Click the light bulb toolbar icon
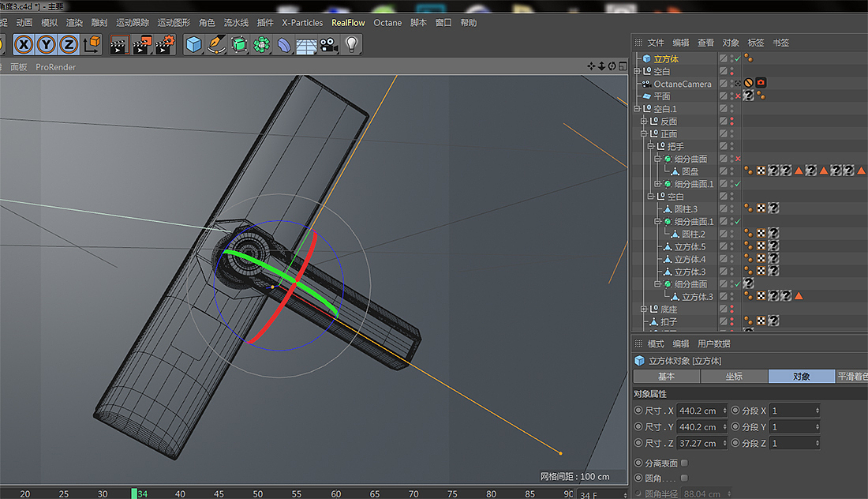868x499 pixels. [352, 44]
